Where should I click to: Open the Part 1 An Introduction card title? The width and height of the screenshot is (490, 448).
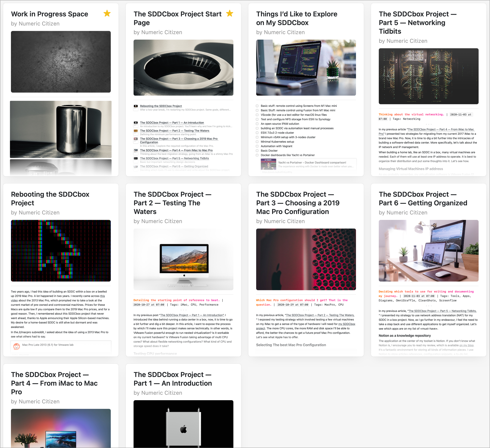[173, 379]
